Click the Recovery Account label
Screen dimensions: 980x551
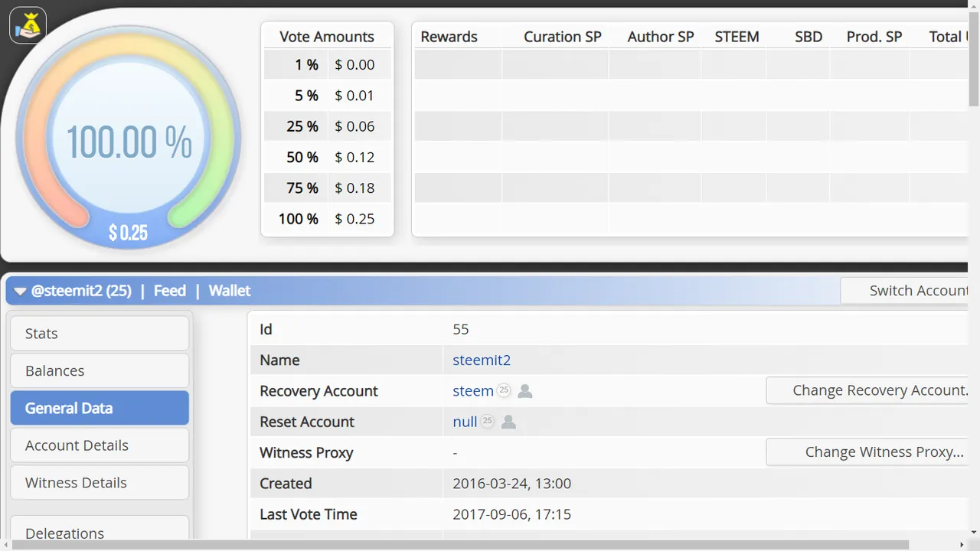coord(318,391)
